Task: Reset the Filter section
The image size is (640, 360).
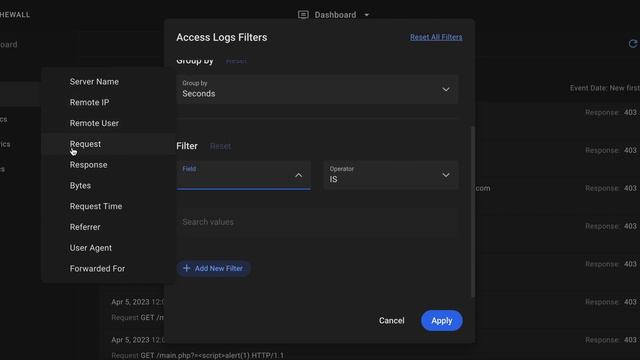Action: (x=220, y=146)
